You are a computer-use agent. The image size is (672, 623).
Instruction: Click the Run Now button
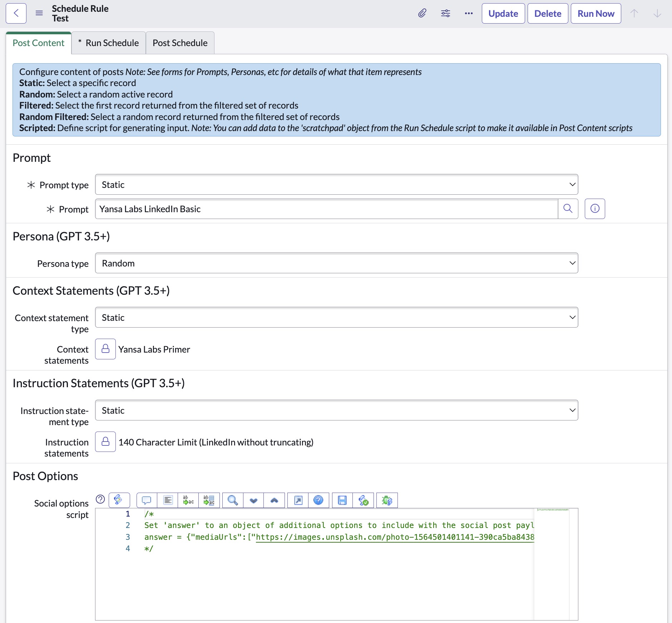click(596, 14)
